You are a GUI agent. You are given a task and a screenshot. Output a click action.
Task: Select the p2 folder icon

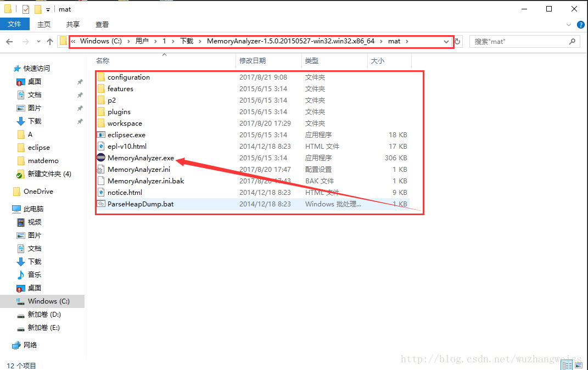point(101,100)
